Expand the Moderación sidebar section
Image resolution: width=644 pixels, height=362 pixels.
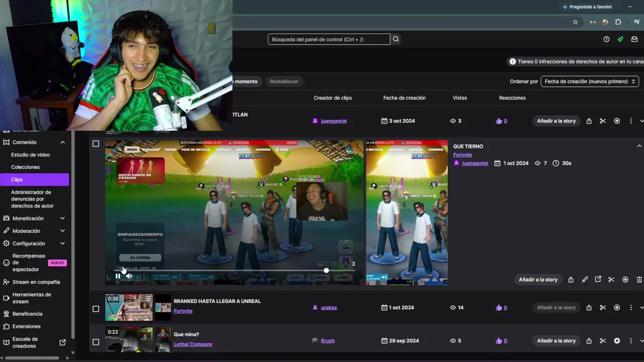point(62,231)
